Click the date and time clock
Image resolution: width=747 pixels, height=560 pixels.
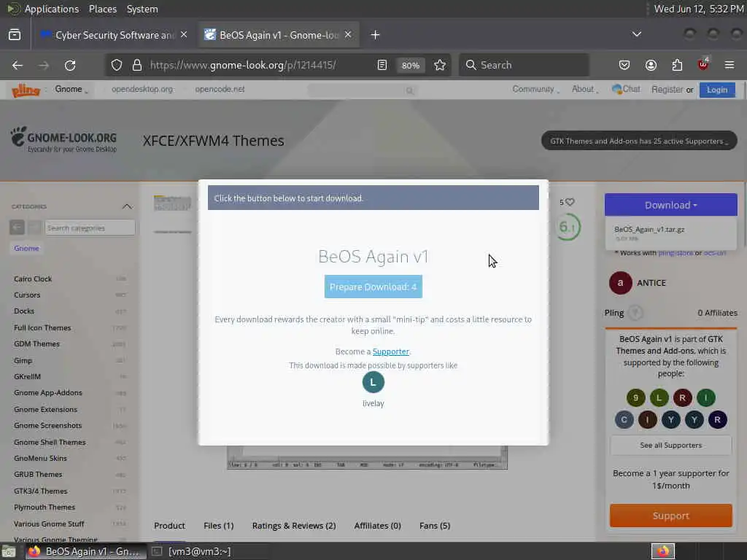pos(698,9)
